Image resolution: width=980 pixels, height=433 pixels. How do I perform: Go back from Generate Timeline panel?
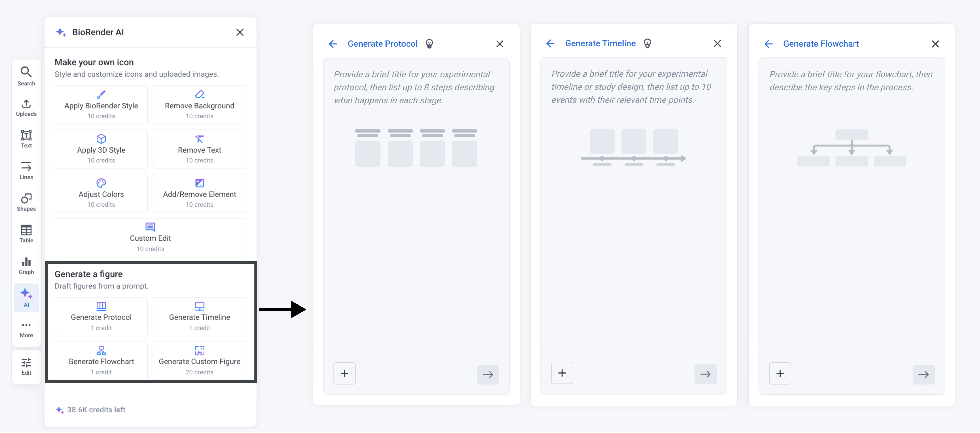(550, 44)
